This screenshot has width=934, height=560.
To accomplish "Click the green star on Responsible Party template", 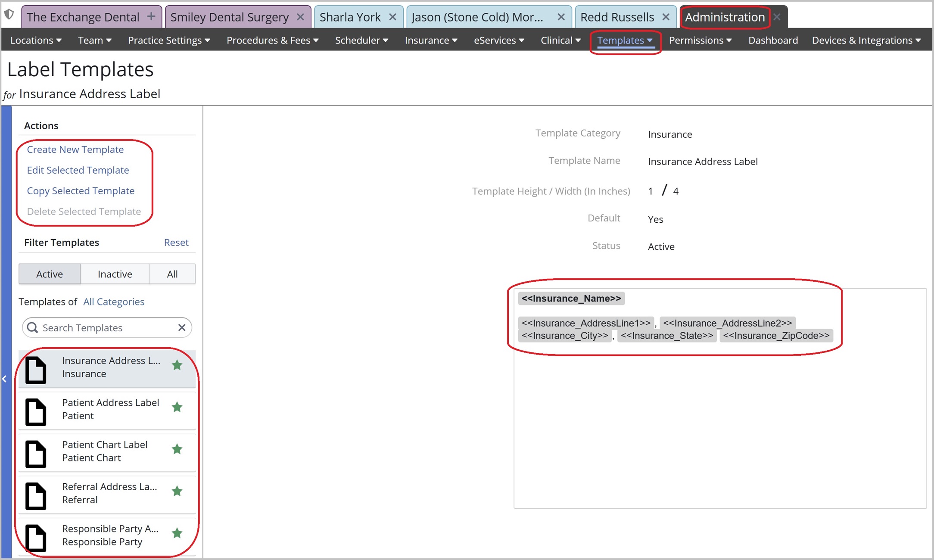I will point(177,533).
